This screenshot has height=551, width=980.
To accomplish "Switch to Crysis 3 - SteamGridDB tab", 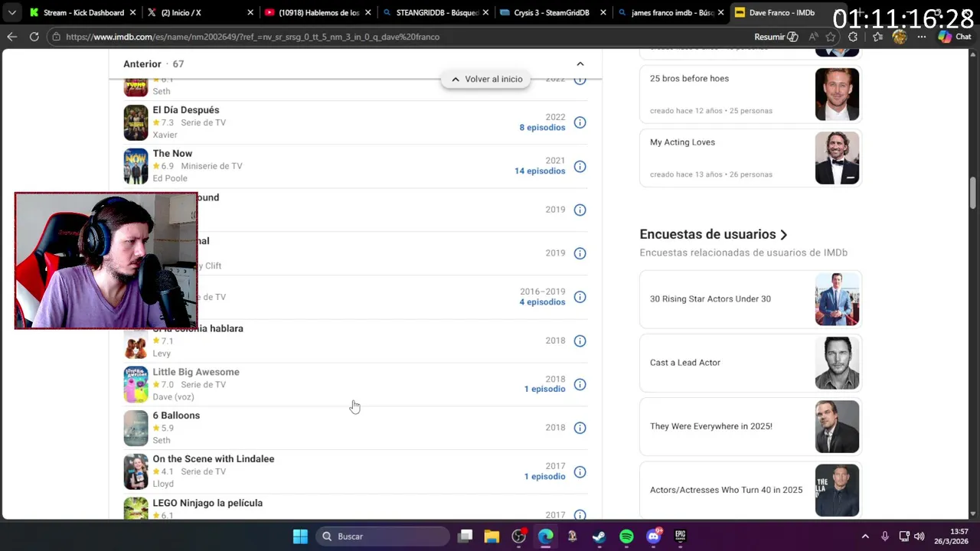I will pos(554,12).
